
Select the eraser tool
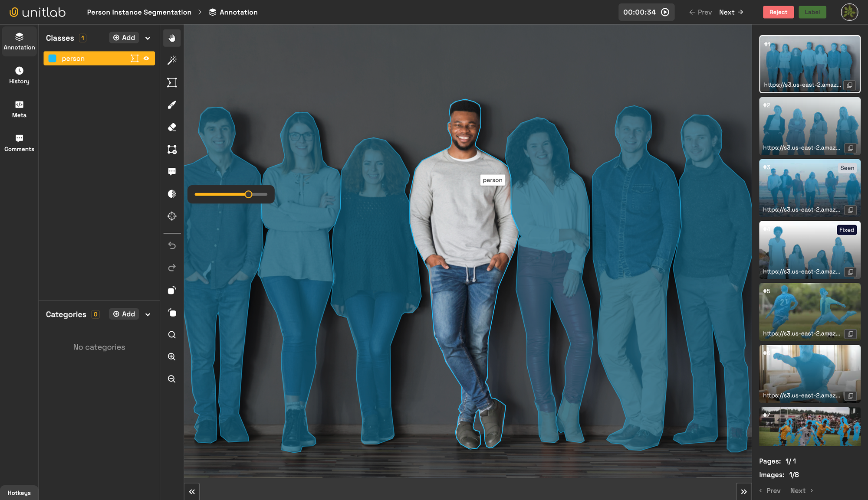(x=172, y=127)
